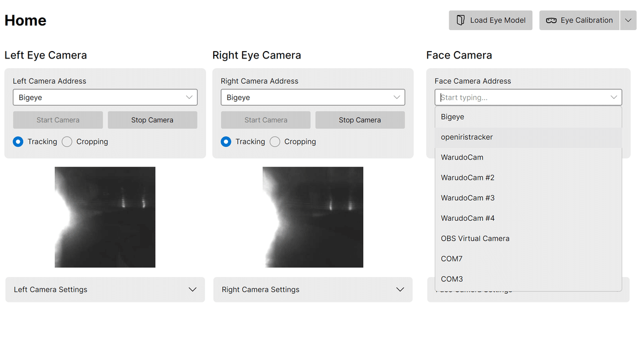Screen dimensions: 644x347
Task: Select Cropping mode for right eye
Action: point(275,142)
